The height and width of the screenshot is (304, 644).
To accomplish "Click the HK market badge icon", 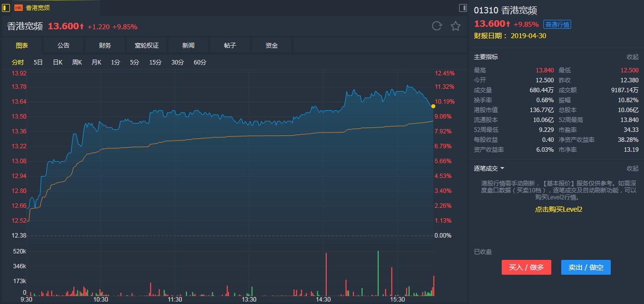I will pyautogui.click(x=19, y=8).
